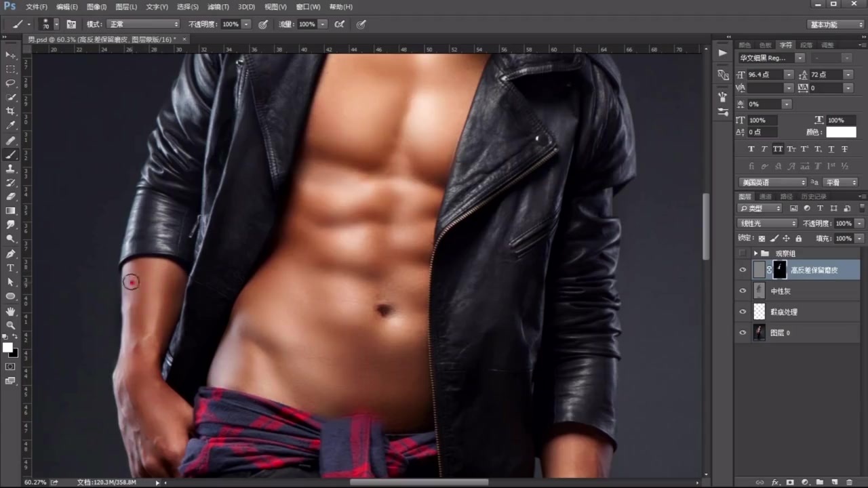Select the Horizontal Type tool
The height and width of the screenshot is (488, 868).
coord(11,268)
